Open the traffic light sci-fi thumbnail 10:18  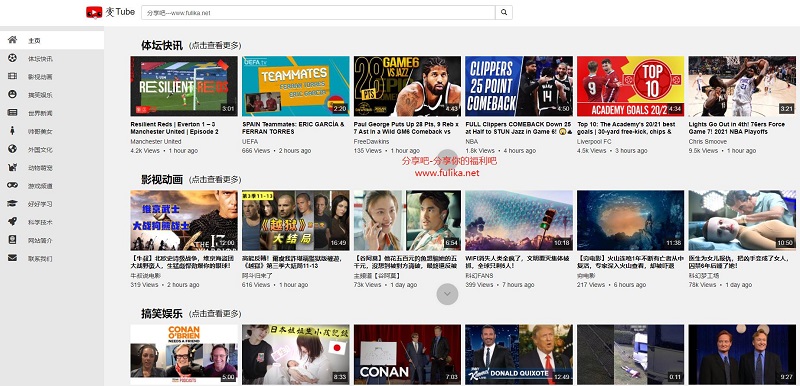point(519,220)
